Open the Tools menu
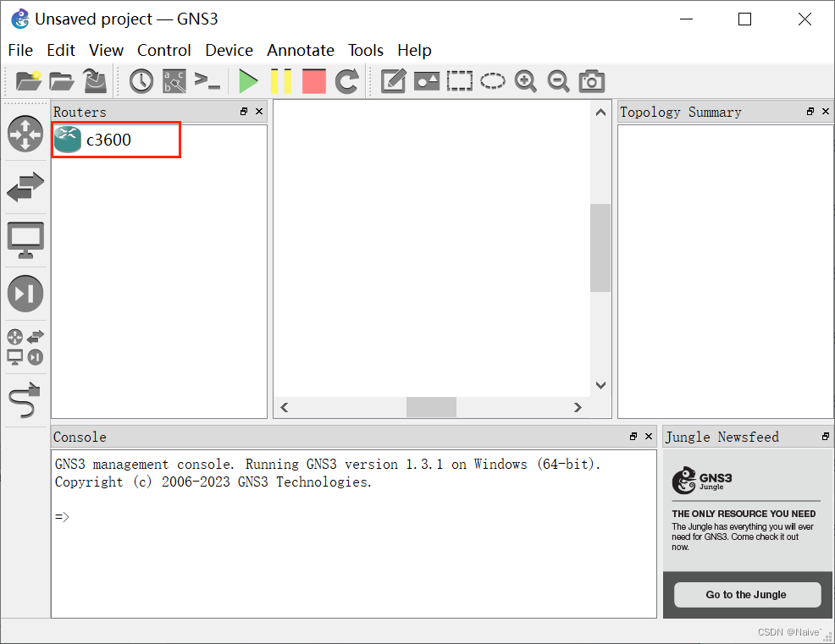Image resolution: width=835 pixels, height=644 pixels. pos(366,51)
